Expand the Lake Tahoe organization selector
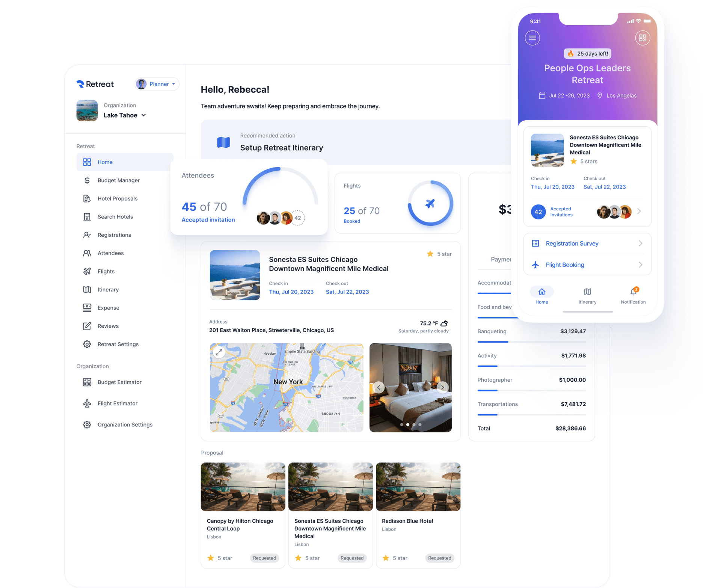 (125, 115)
